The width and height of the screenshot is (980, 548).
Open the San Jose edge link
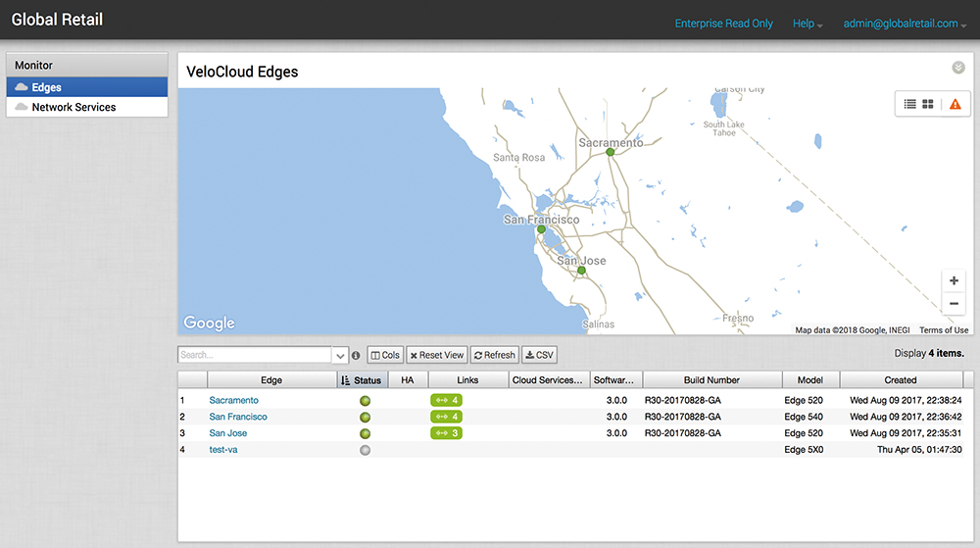click(x=228, y=432)
